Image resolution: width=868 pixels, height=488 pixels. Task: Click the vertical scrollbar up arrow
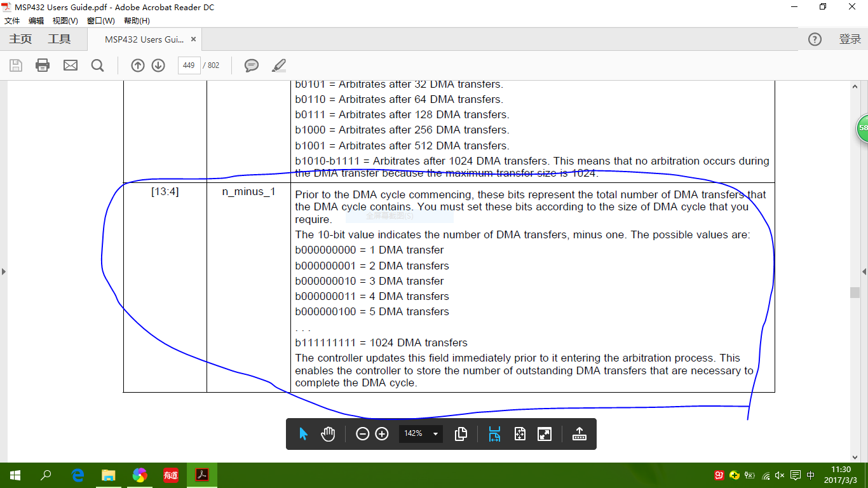coord(855,86)
